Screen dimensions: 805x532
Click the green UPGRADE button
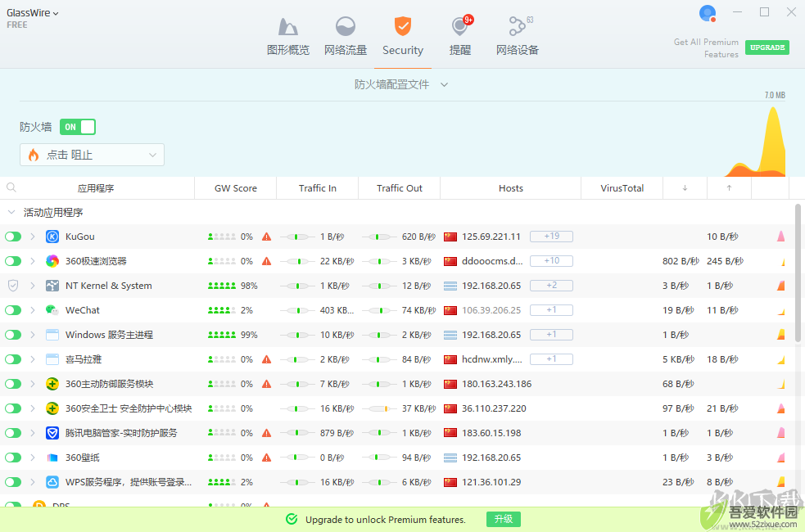767,47
